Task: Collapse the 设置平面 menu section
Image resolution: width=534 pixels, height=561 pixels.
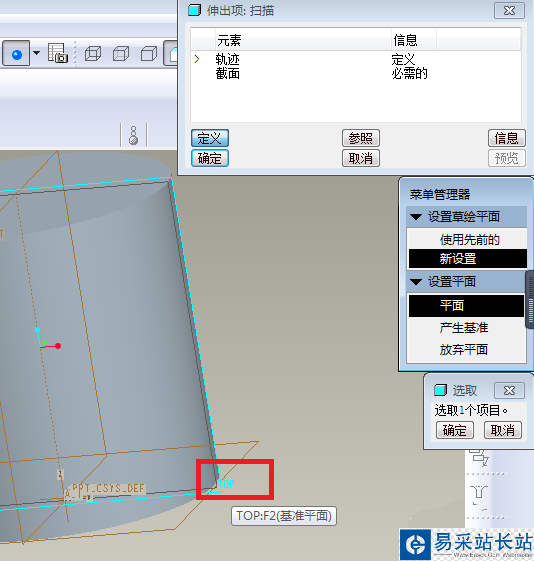Action: pos(416,282)
